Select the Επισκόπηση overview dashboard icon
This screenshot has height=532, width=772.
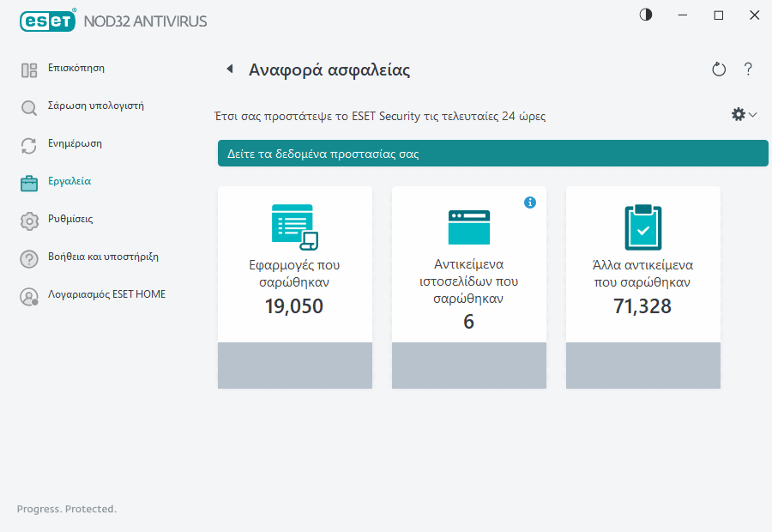(x=29, y=68)
